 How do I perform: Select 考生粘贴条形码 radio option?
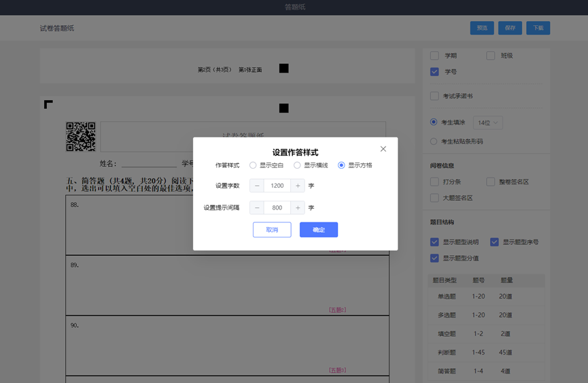434,141
